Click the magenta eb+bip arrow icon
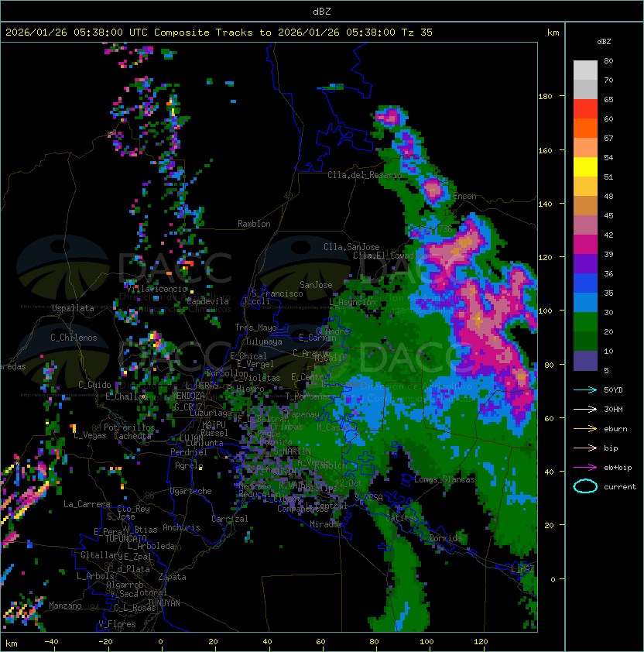 585,468
